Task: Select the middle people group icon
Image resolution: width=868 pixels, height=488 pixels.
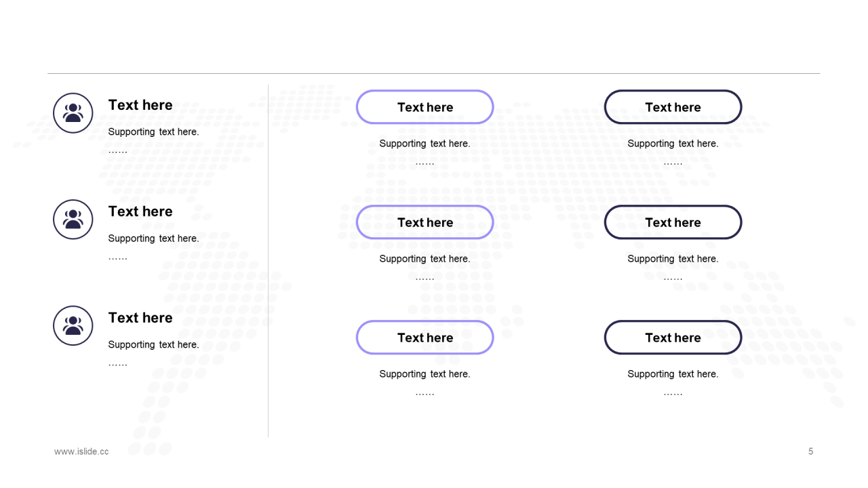Action: (73, 220)
